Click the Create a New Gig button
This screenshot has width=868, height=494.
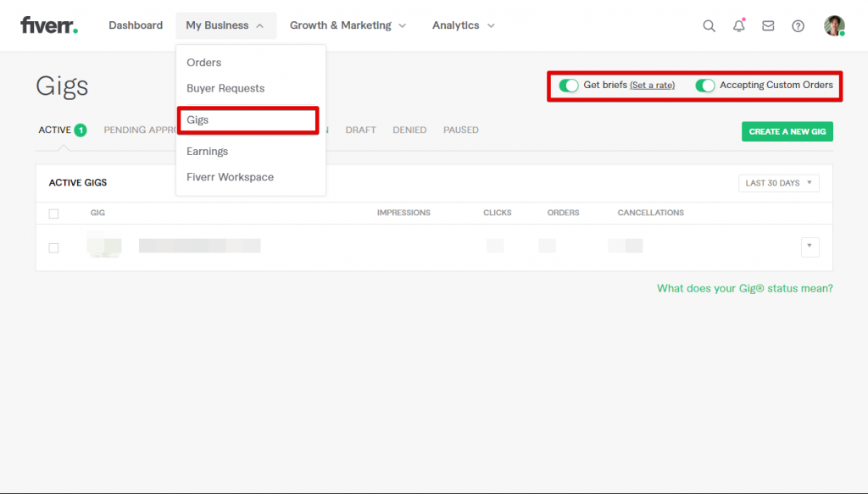pos(787,131)
